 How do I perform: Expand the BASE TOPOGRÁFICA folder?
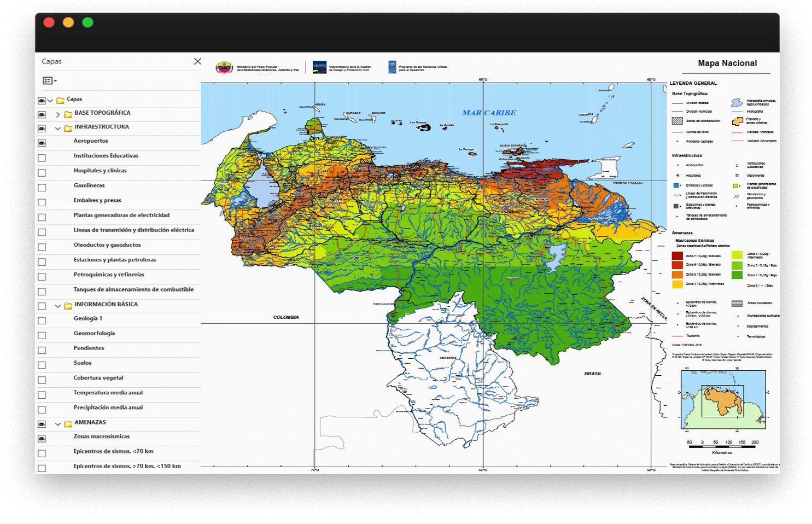(x=58, y=115)
